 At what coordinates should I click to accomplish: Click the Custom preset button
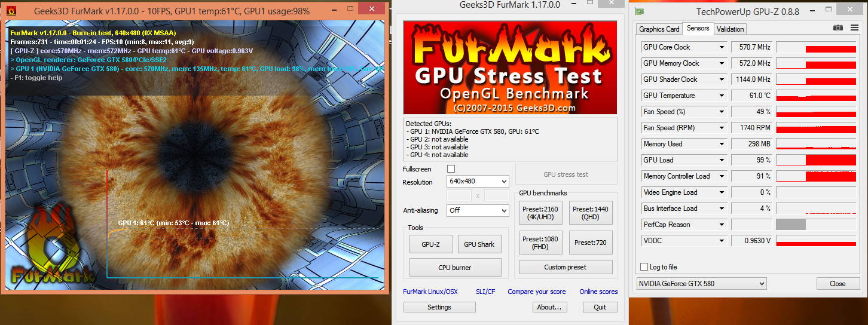tap(566, 267)
